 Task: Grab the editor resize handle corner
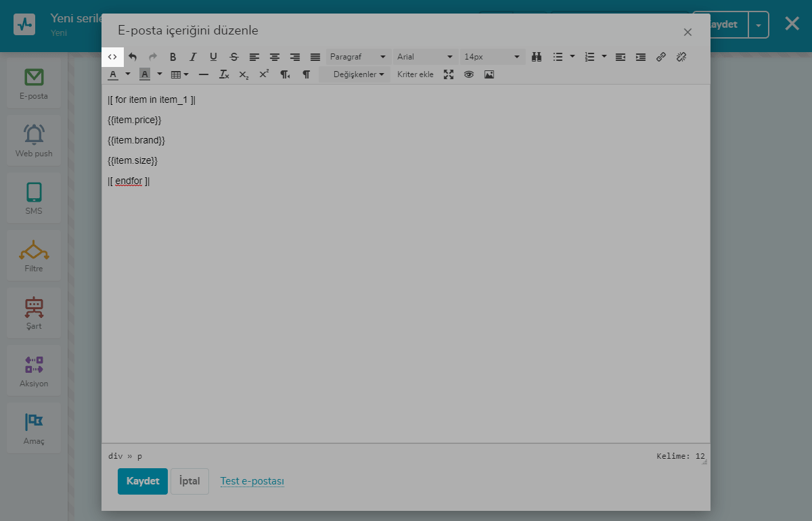705,461
